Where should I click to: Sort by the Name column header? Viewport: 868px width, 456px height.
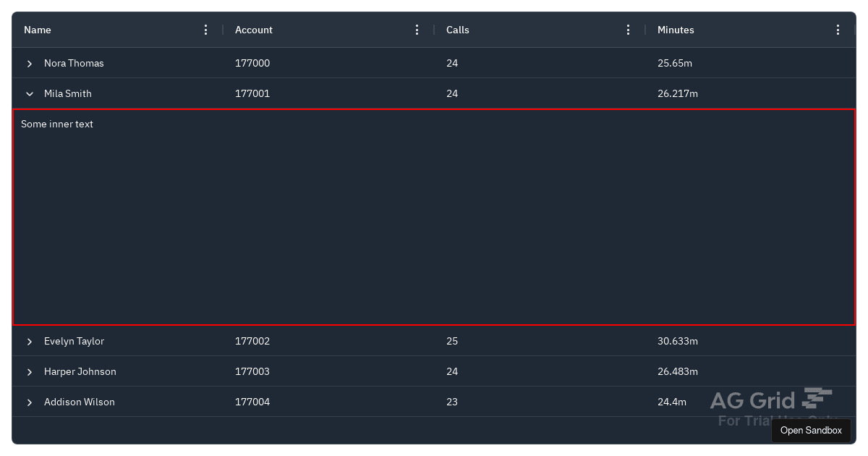pyautogui.click(x=37, y=30)
